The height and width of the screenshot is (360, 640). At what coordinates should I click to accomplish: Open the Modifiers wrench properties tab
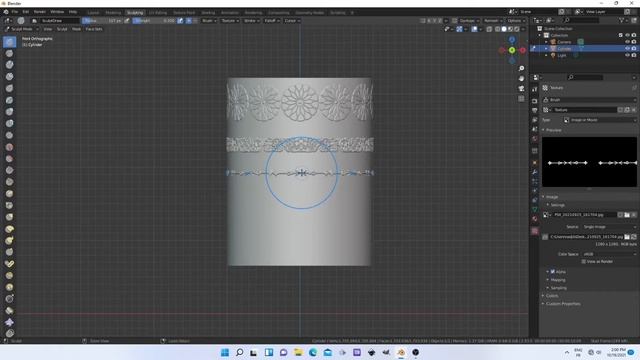click(x=535, y=172)
